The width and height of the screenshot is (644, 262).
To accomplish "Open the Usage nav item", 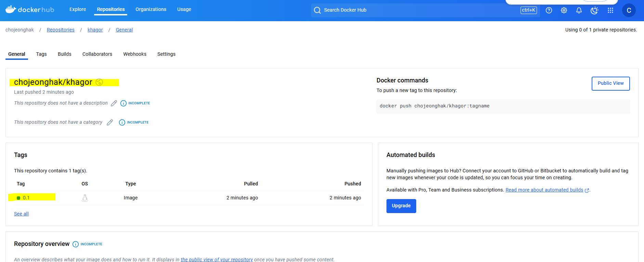I will (184, 10).
